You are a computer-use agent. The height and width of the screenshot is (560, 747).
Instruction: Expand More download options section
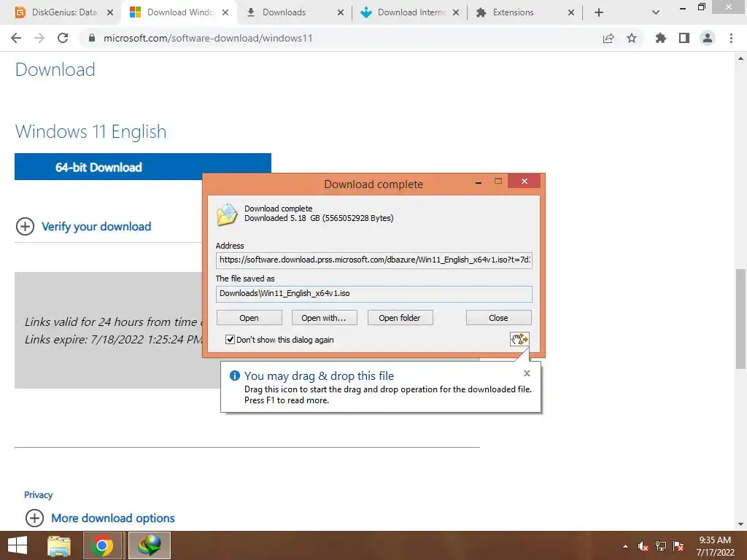[100, 518]
